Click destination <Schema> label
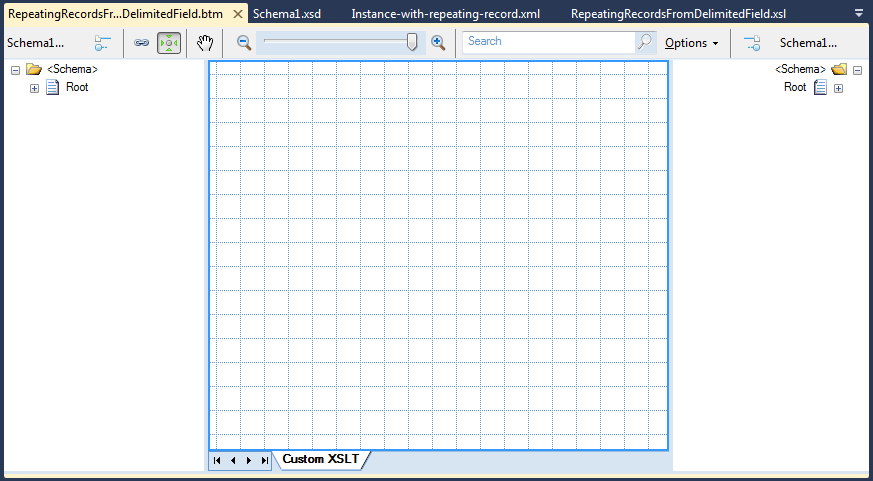This screenshot has height=481, width=873. point(800,70)
